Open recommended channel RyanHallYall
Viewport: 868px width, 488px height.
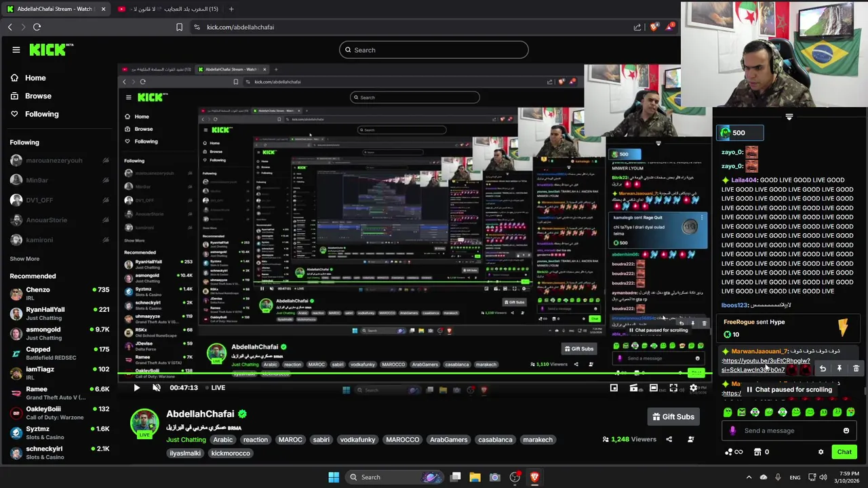coord(60,313)
